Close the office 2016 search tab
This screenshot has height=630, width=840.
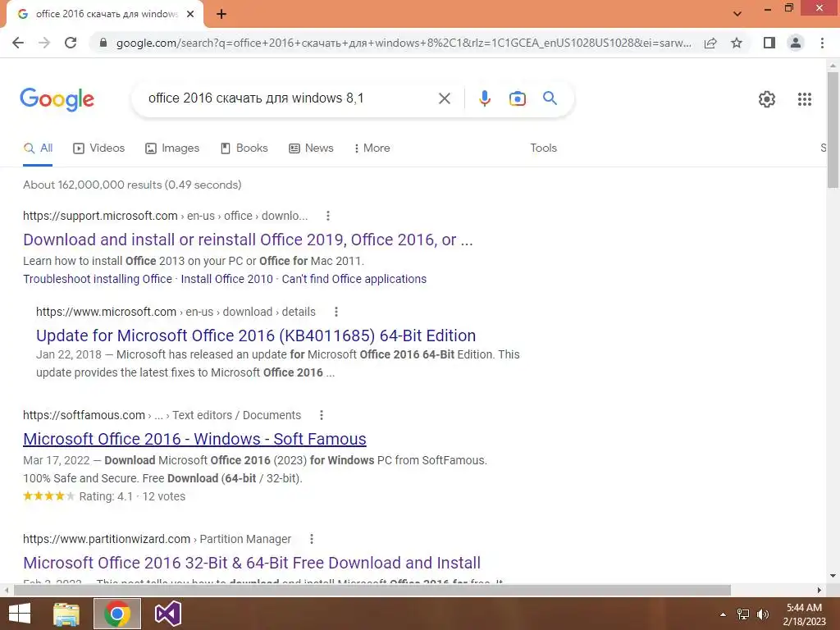190,15
